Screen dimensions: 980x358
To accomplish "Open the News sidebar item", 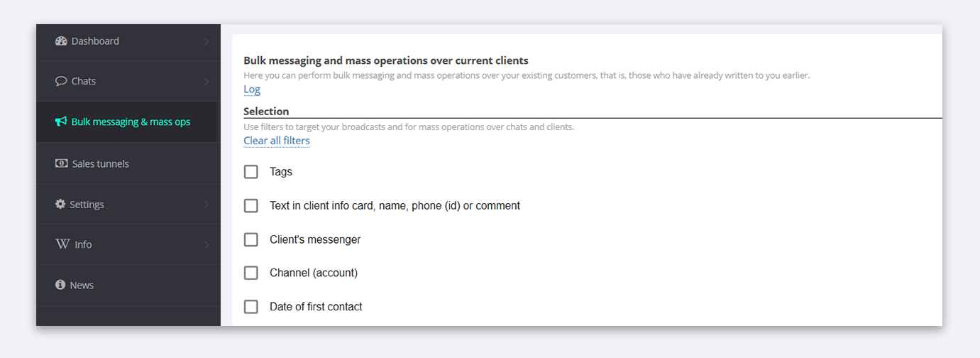I will click(x=128, y=285).
